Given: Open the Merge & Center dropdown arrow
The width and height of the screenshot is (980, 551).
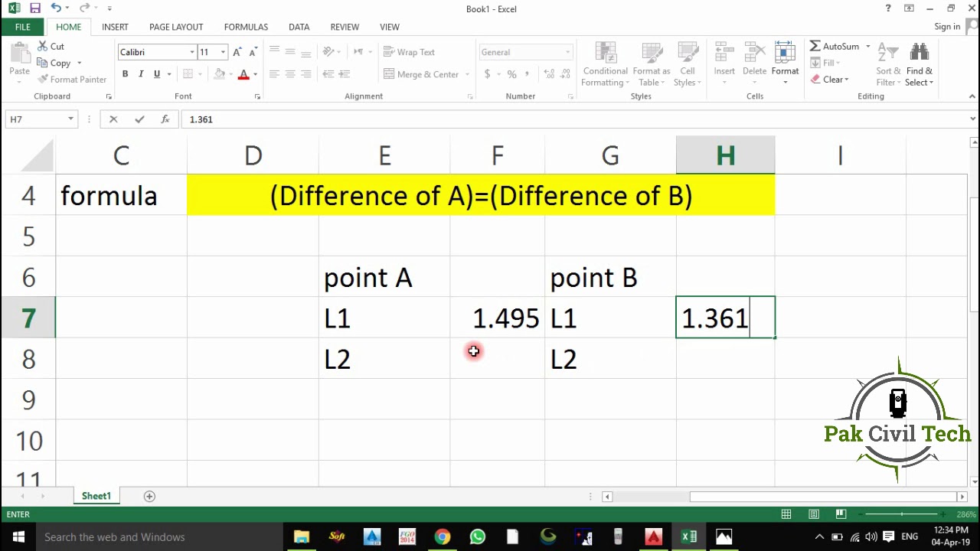Looking at the screenshot, I should pos(467,74).
